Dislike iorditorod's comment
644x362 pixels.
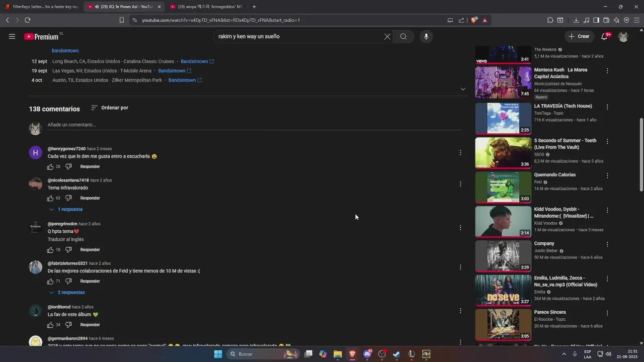tap(68, 325)
